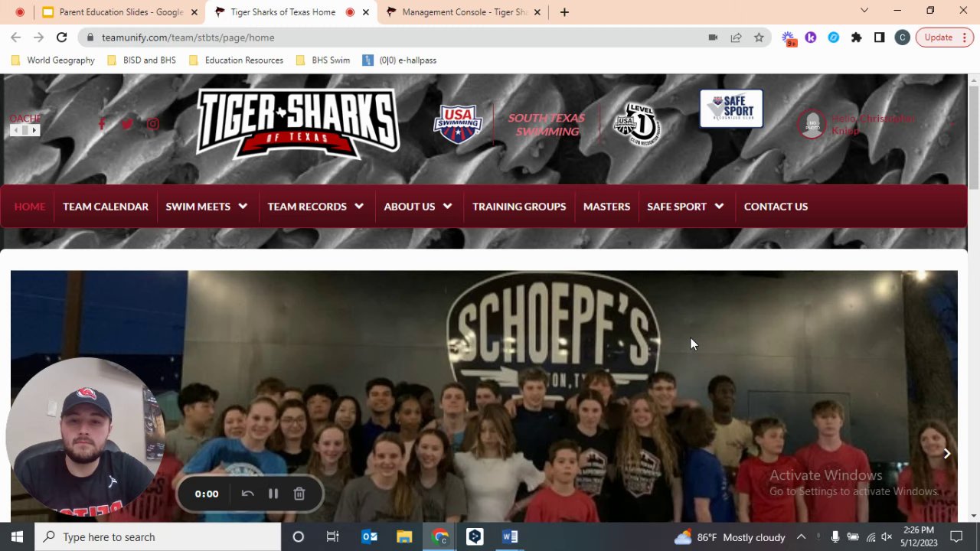The image size is (980, 551).
Task: Open the MASTERS page
Action: (x=606, y=207)
